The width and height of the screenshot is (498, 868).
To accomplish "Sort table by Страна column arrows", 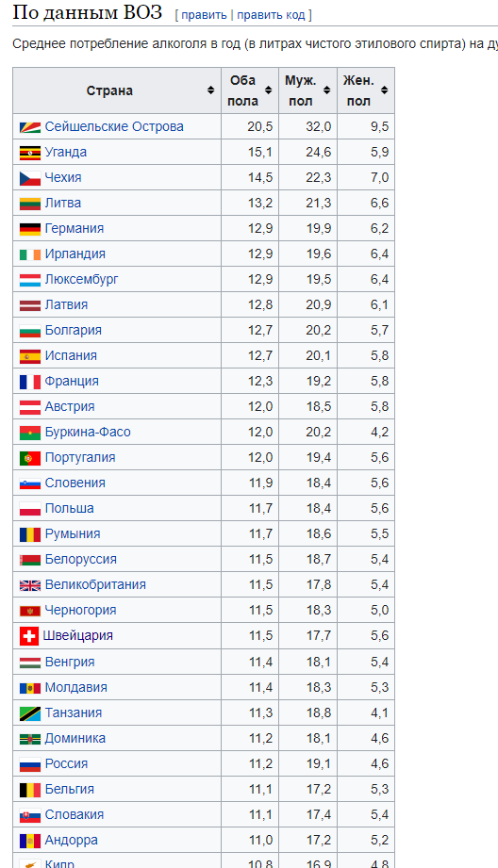I will [x=210, y=90].
